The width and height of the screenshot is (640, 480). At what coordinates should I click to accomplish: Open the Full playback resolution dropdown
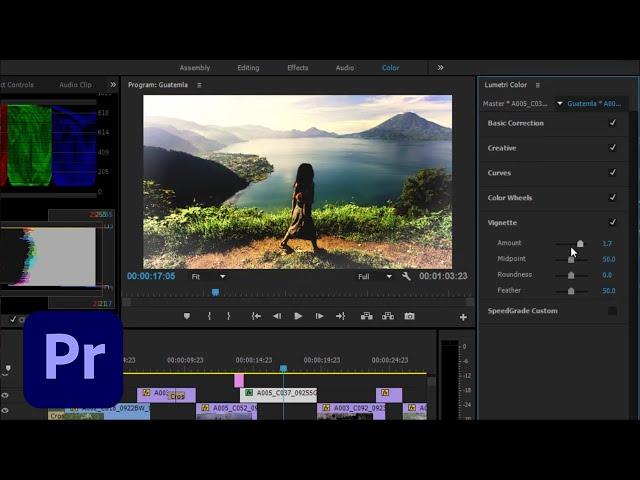coord(375,277)
